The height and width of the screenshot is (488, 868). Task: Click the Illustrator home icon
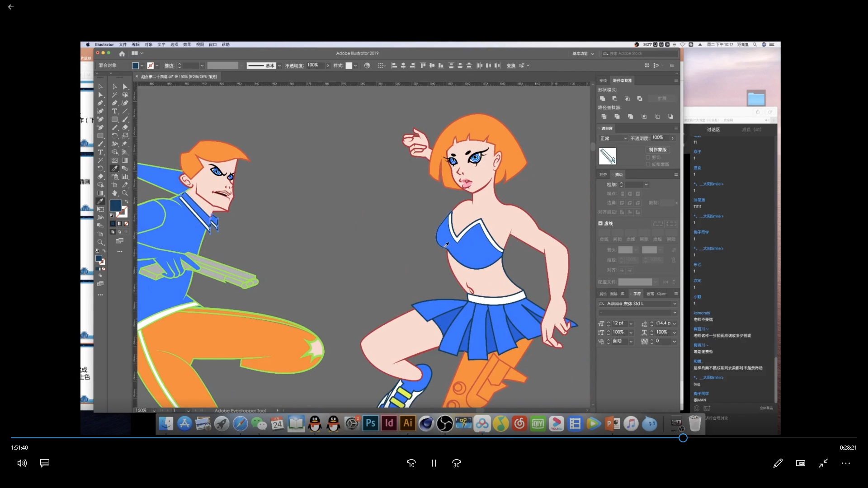click(122, 53)
